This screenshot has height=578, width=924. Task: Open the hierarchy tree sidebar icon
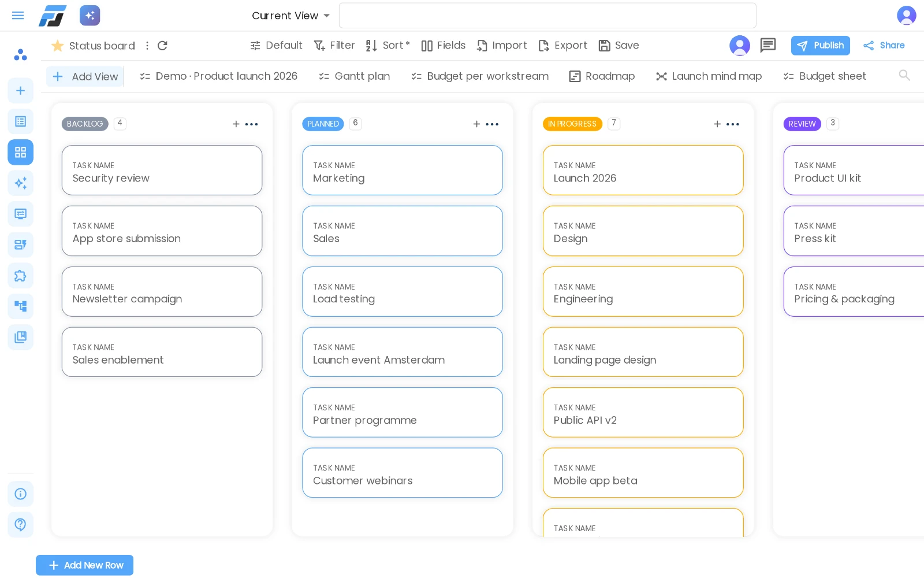tap(20, 306)
